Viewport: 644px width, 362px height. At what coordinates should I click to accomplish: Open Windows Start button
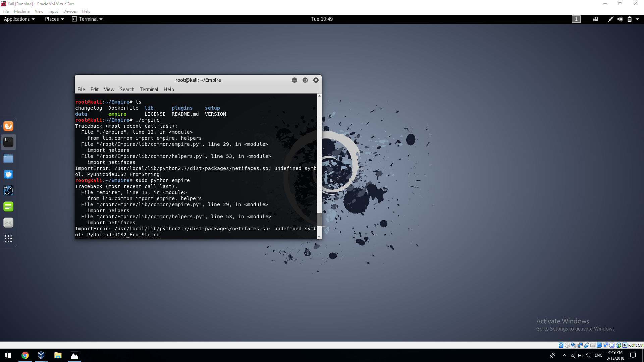[8, 355]
